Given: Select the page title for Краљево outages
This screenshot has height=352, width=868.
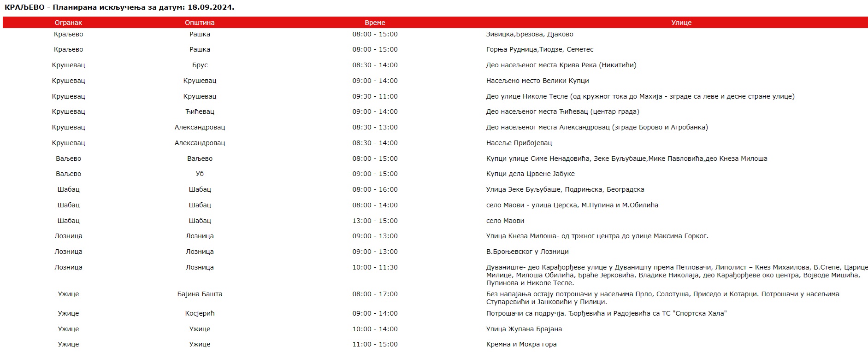Looking at the screenshot, I should (x=119, y=7).
